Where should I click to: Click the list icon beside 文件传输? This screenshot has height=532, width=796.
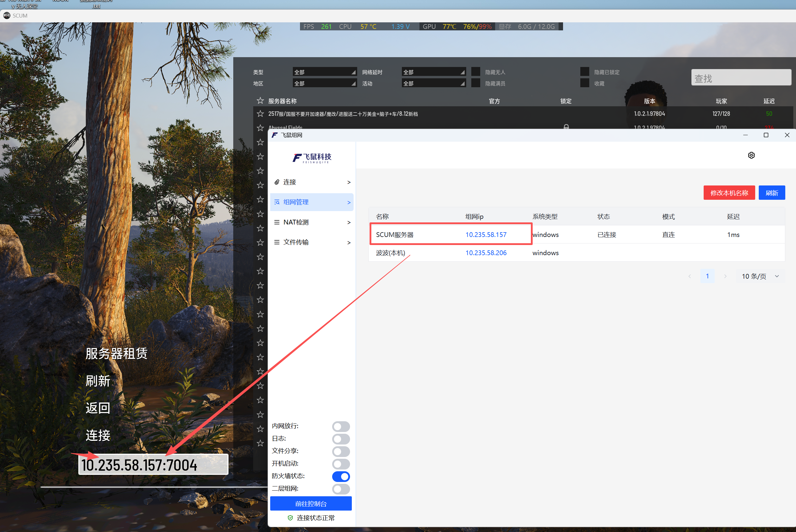click(277, 242)
